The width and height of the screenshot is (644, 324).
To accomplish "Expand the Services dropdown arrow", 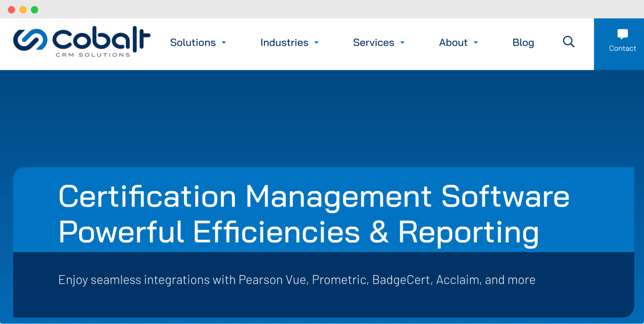I will [402, 42].
